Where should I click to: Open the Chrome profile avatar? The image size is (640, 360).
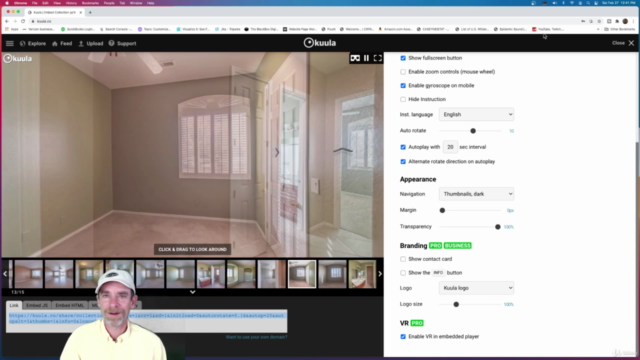click(625, 21)
